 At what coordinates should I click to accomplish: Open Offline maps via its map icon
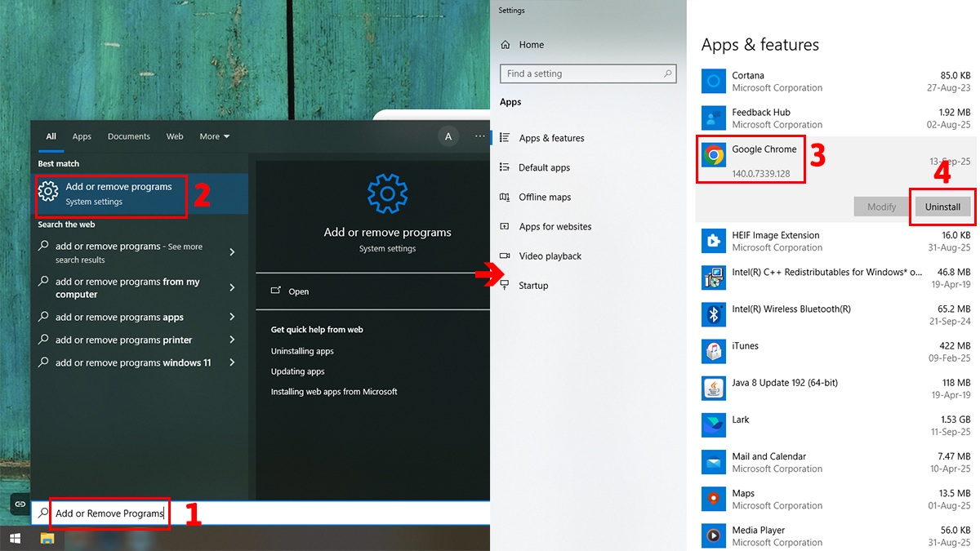505,197
